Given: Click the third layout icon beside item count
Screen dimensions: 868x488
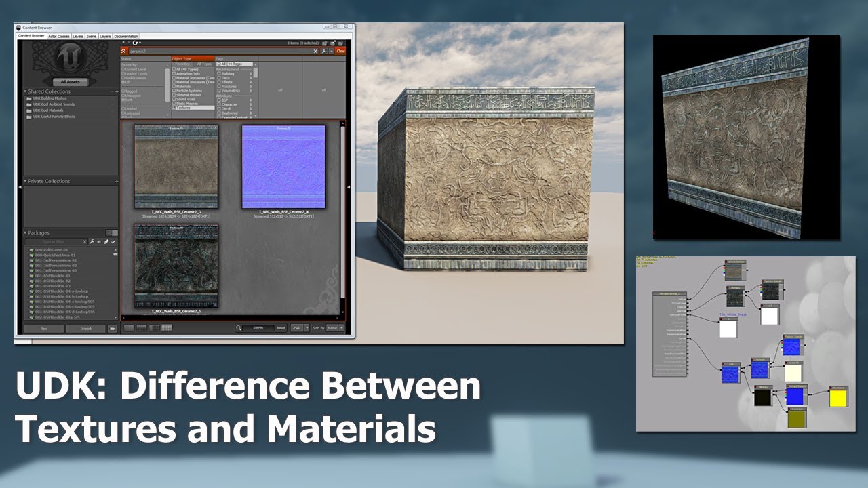Looking at the screenshot, I should click(x=340, y=43).
